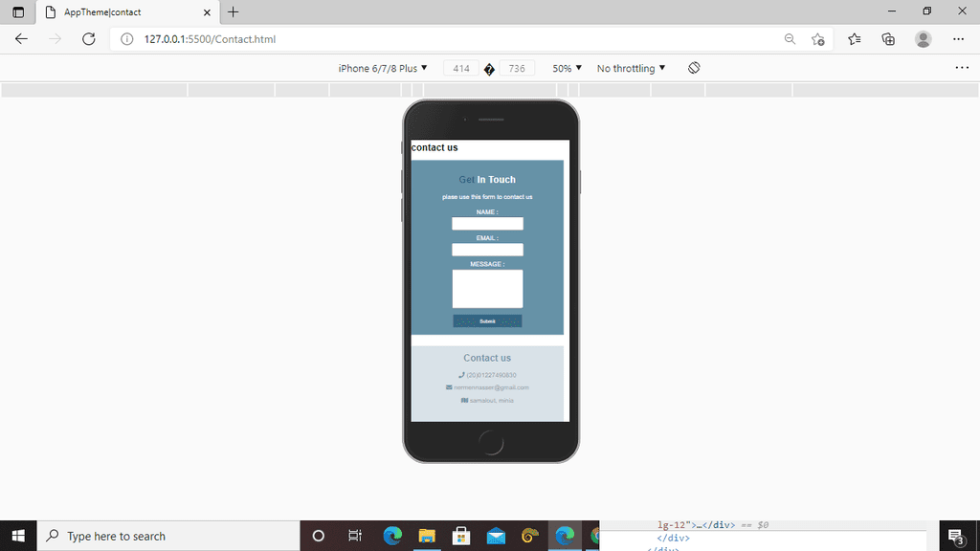This screenshot has height=551, width=980.
Task: Open browser Settings and more menu
Action: (x=958, y=38)
